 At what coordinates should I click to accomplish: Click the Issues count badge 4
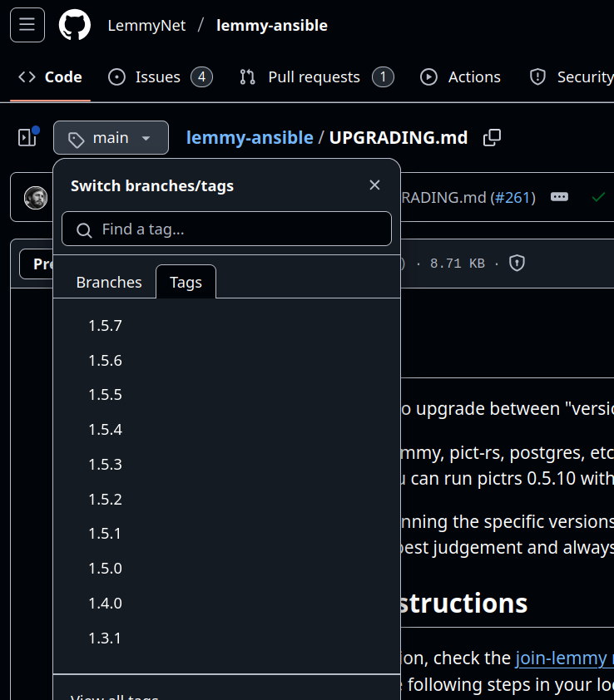[x=202, y=76]
